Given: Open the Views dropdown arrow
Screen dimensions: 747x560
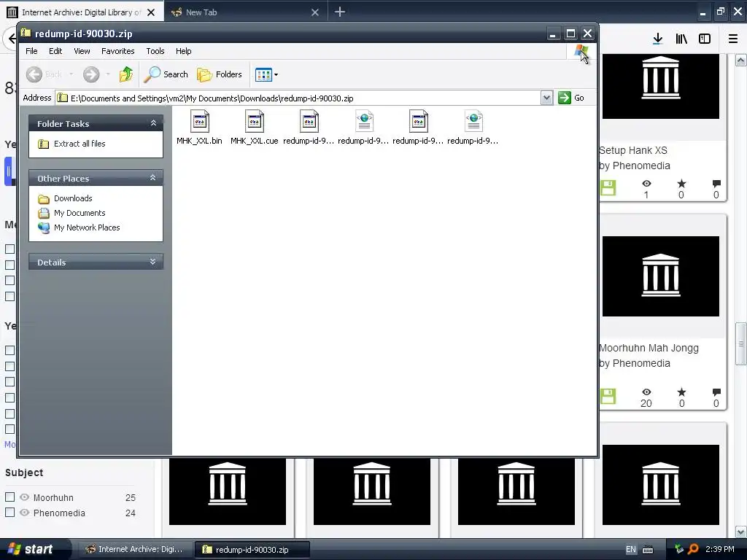Looking at the screenshot, I should (x=276, y=75).
